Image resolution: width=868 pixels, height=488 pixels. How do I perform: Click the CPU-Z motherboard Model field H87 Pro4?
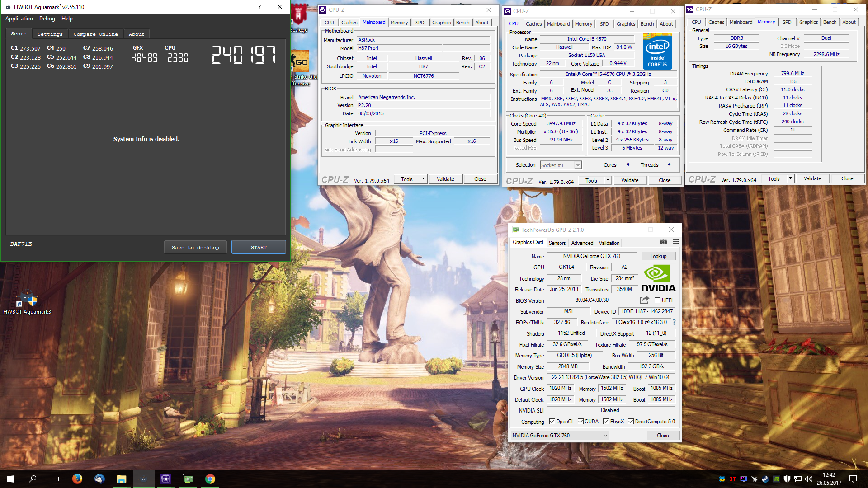point(399,48)
